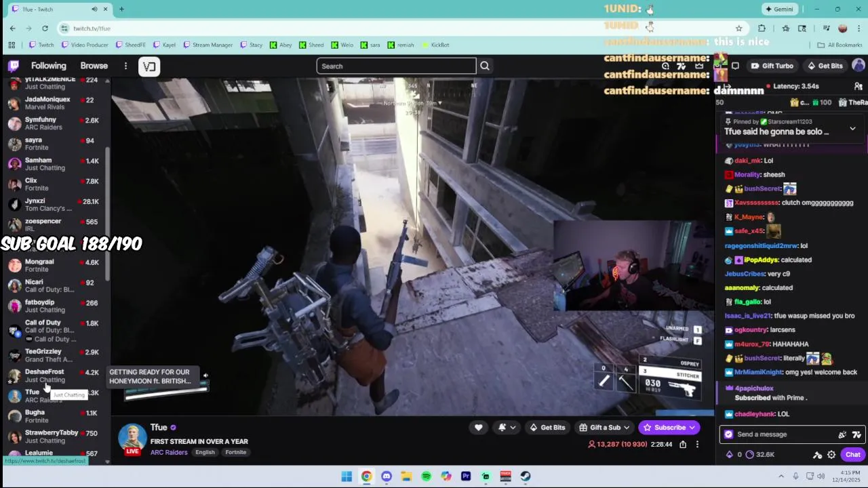Click Get Bits in the top header
The height and width of the screenshot is (488, 868).
pyautogui.click(x=825, y=66)
